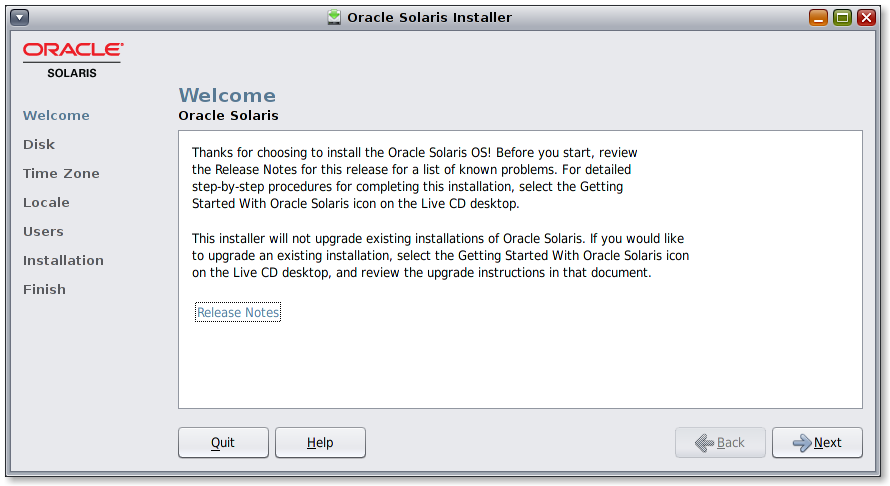Select the Time Zone step in sidebar
Viewport: 890px width, 486px height.
click(61, 173)
